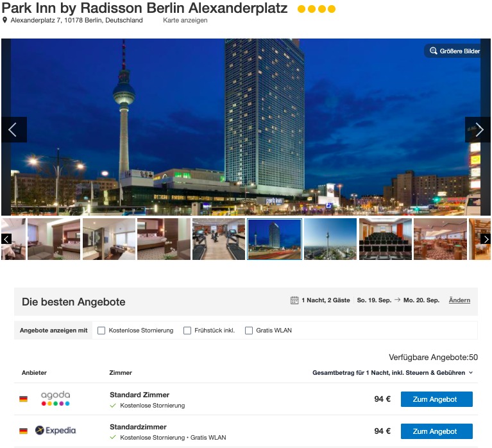The image size is (492, 448).
Task: Click the German flag in the agoda row
Action: (23, 399)
